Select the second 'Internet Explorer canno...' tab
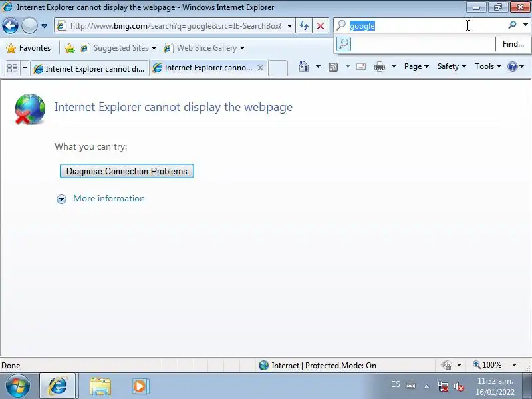 point(203,68)
